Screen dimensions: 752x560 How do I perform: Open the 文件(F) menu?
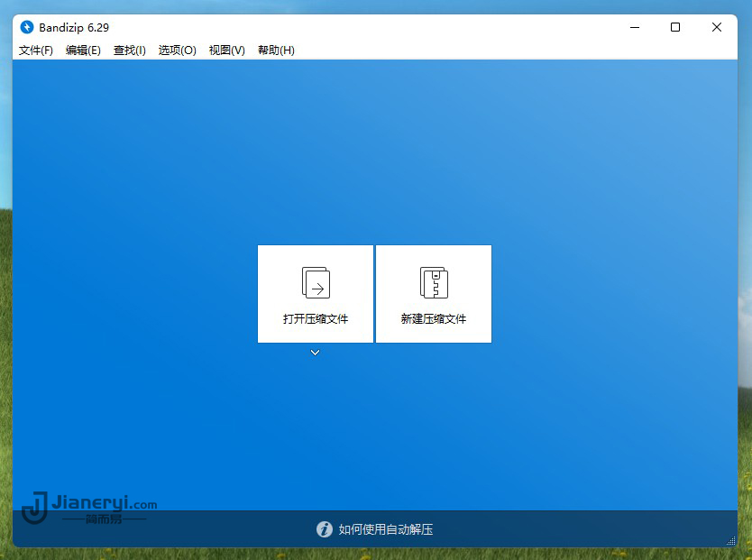(x=35, y=50)
